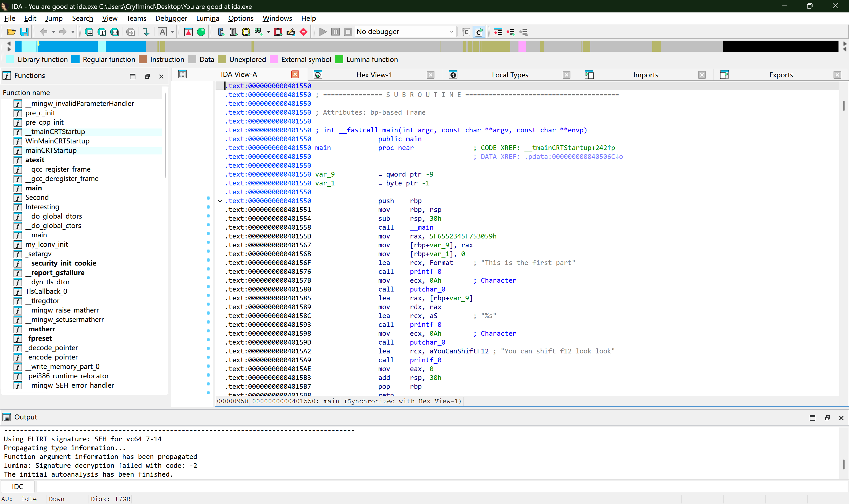Open a file using the folder icon
This screenshot has width=849, height=504.
click(x=11, y=32)
